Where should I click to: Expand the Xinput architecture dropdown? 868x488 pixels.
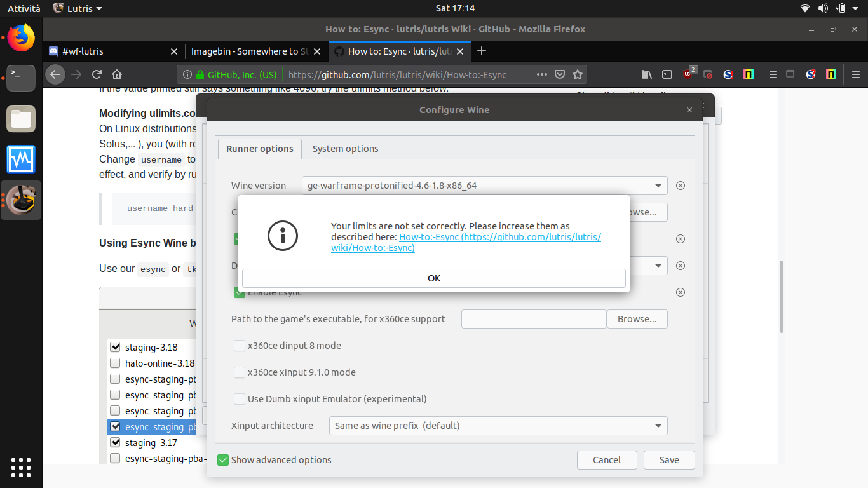tap(498, 426)
